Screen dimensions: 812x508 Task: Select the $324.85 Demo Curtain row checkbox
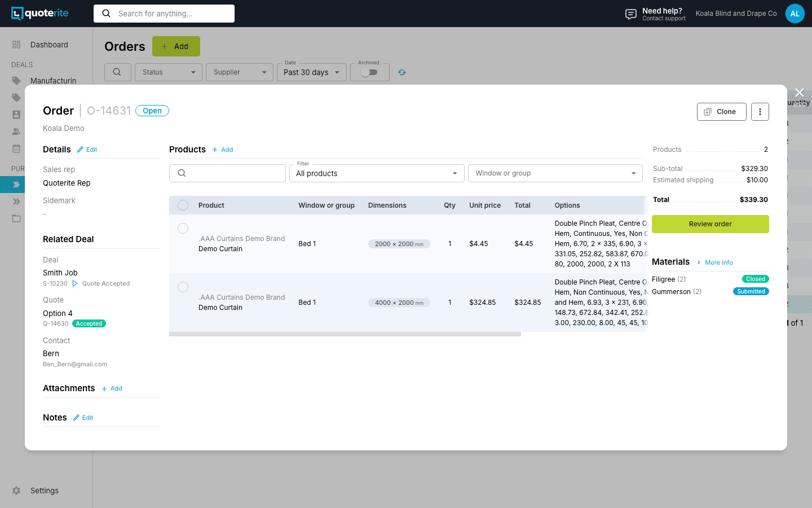(x=183, y=287)
